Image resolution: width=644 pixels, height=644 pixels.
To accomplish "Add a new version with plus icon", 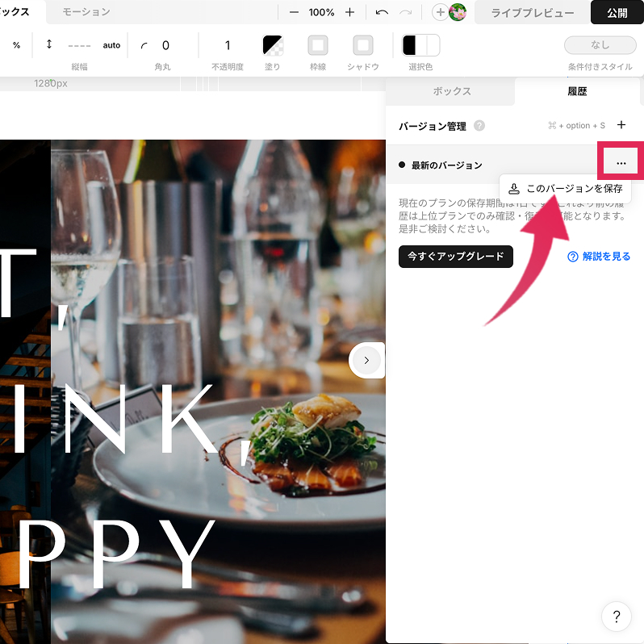I will click(x=621, y=125).
